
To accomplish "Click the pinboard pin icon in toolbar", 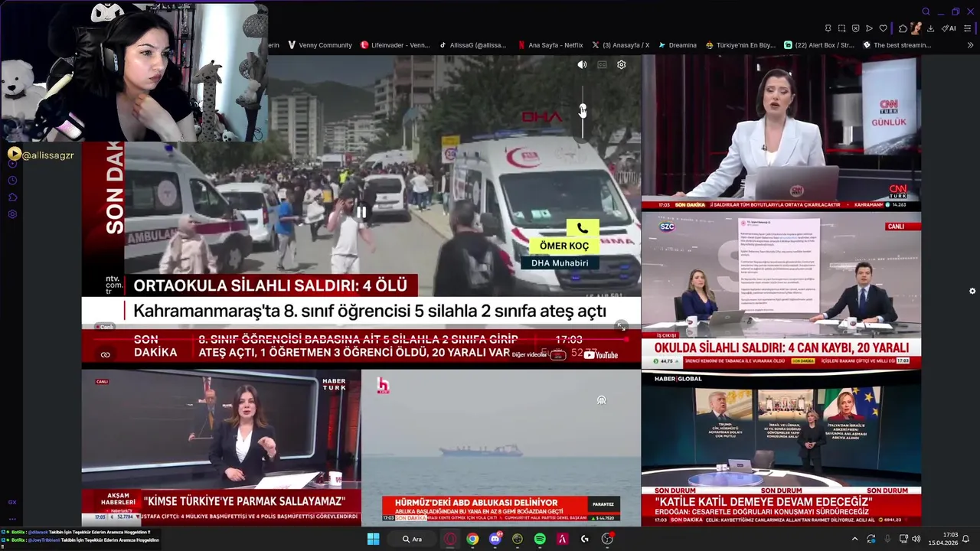I will click(x=828, y=28).
